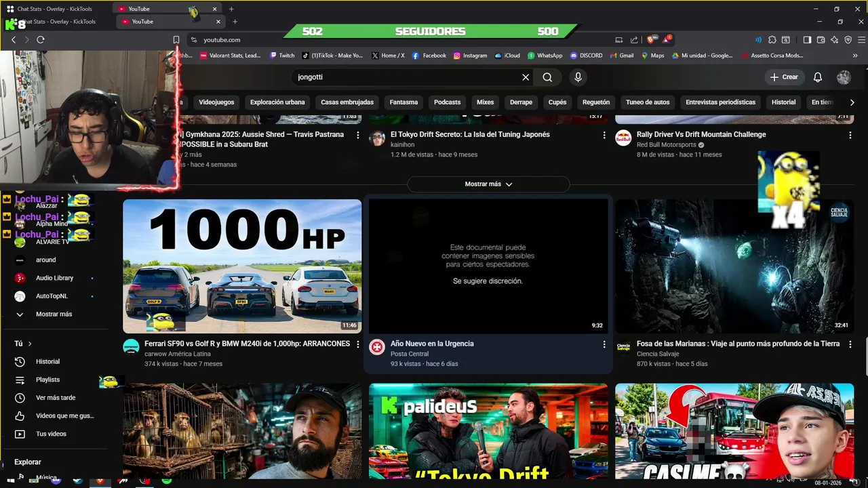The height and width of the screenshot is (488, 868).
Task: Click the magnifier search button
Action: tap(547, 77)
